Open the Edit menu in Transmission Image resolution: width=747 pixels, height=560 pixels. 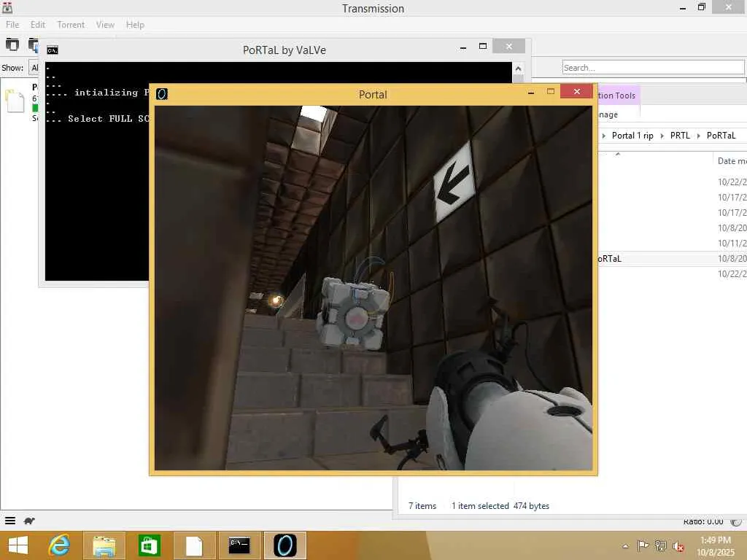pyautogui.click(x=38, y=25)
